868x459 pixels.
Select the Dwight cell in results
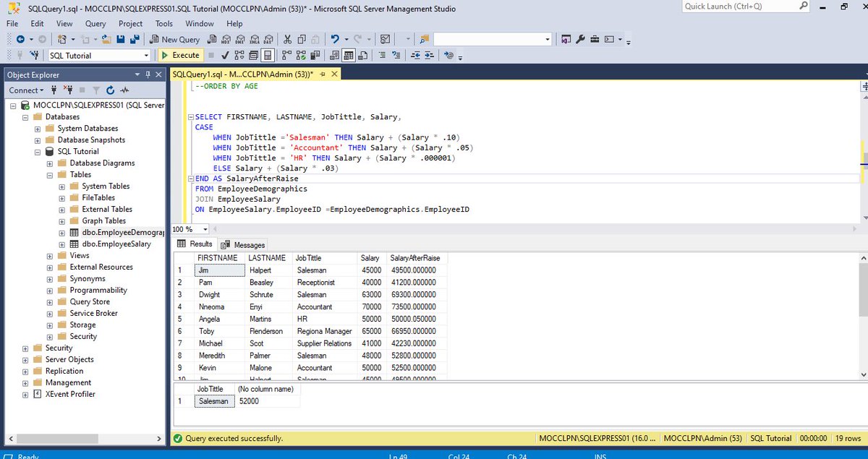pyautogui.click(x=220, y=294)
